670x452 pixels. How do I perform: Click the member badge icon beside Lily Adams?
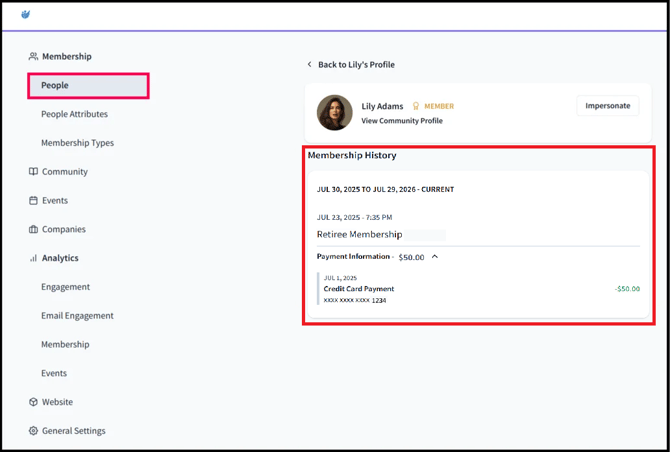[416, 106]
